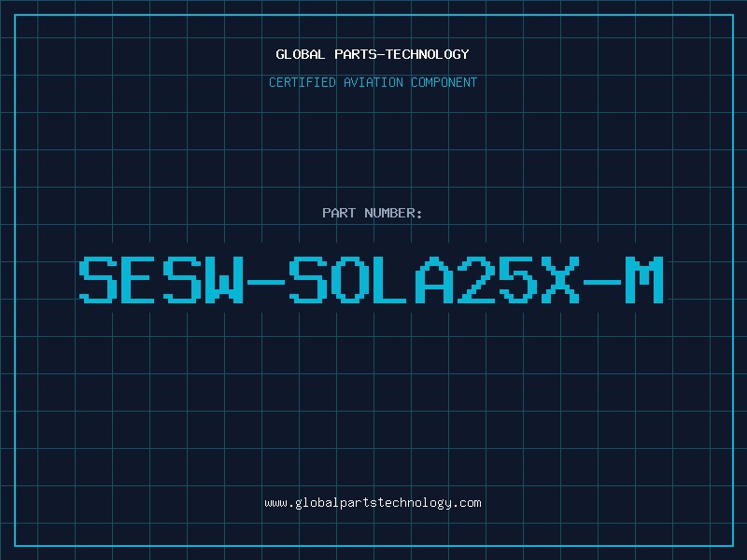Click the .com ending of the URL

click(x=466, y=503)
